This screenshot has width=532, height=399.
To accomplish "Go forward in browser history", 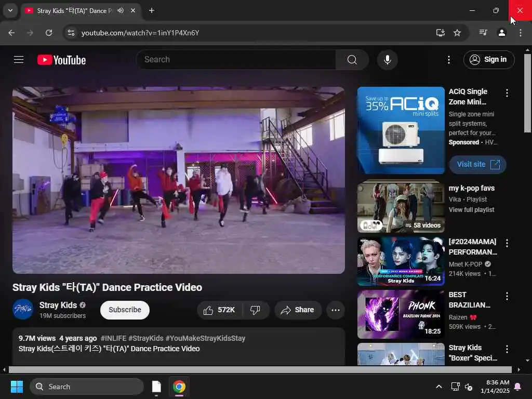I will (x=30, y=33).
